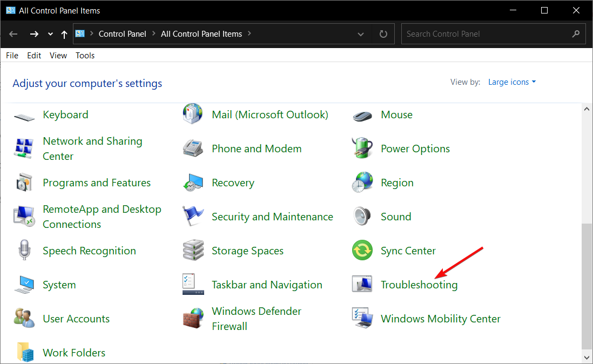Click the title bar Control Panel icon

(11, 10)
